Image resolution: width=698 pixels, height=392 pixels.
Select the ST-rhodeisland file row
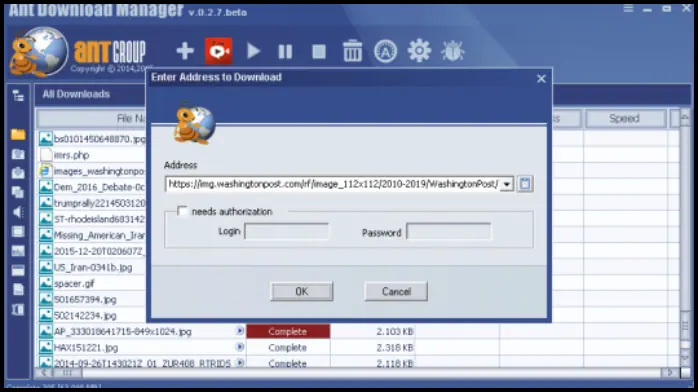(x=92, y=219)
